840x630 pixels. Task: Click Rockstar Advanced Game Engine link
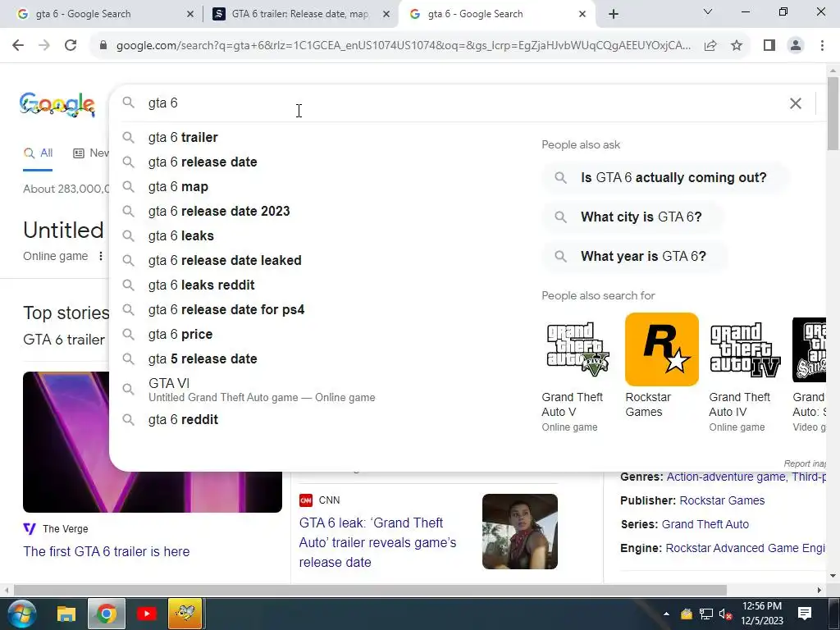coord(745,548)
